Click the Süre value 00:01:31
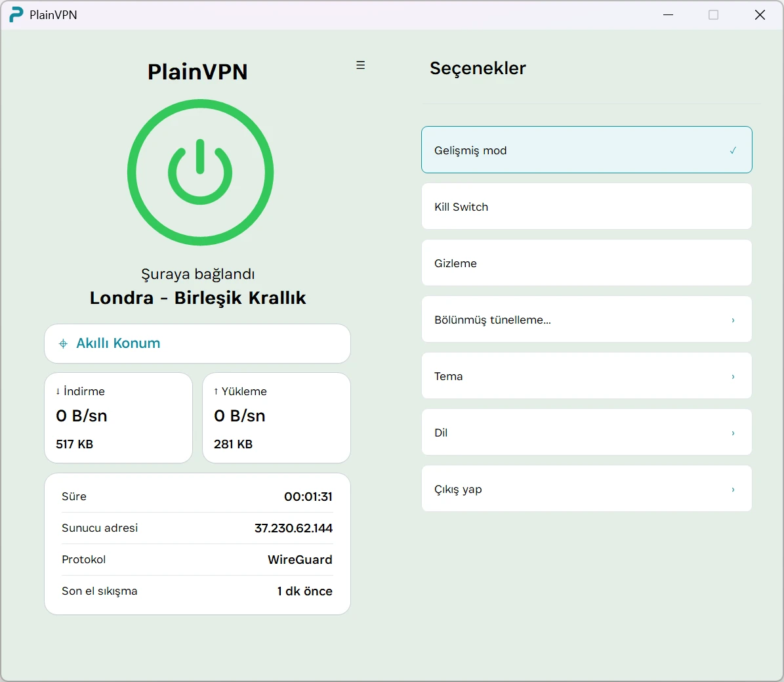This screenshot has width=784, height=682. [x=308, y=496]
